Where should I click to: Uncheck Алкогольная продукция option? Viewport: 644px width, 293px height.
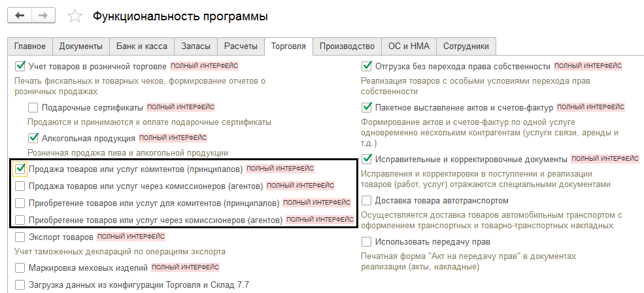click(33, 138)
